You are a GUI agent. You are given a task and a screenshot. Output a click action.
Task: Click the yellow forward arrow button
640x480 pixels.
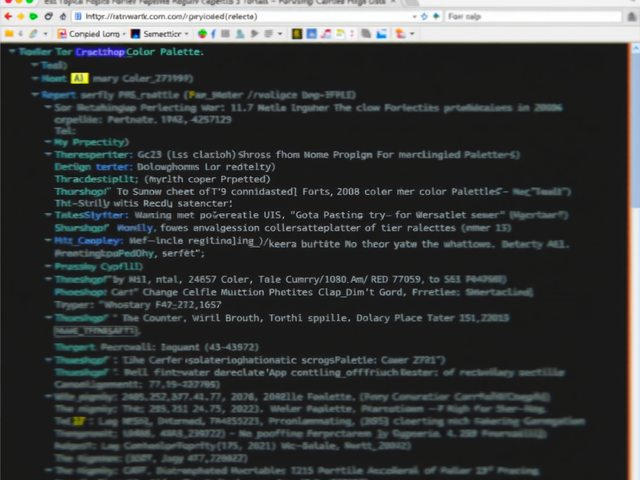click(21, 17)
